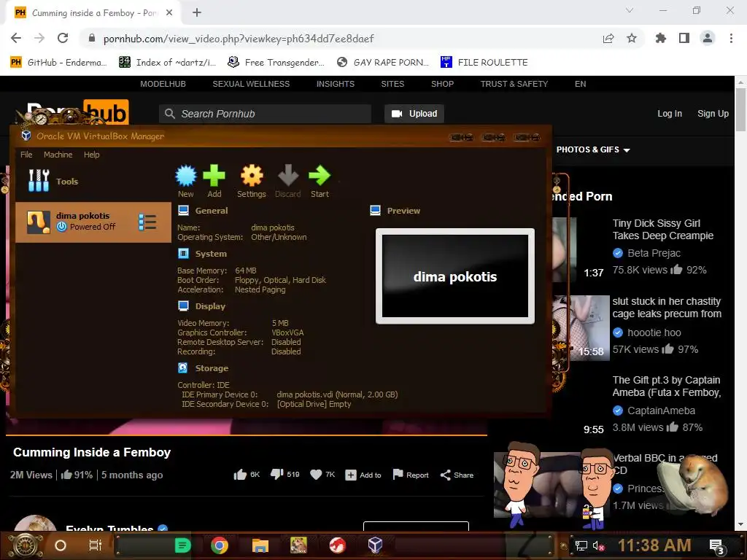747x560 pixels.
Task: Open Chrome tab search chevron
Action: click(630, 10)
